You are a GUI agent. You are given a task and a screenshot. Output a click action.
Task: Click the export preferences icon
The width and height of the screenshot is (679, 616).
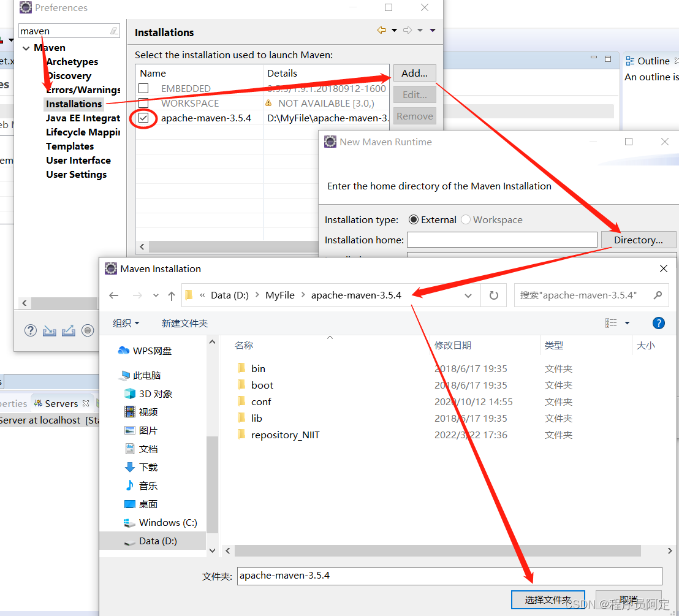point(69,331)
